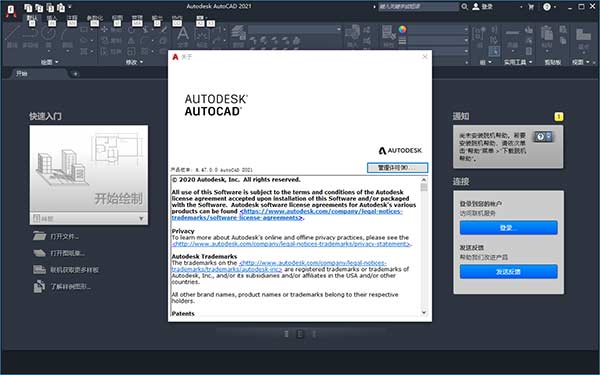This screenshot has width=600, height=375.
Task: Click quick access icon with keytip 1
Action: [x=28, y=7]
